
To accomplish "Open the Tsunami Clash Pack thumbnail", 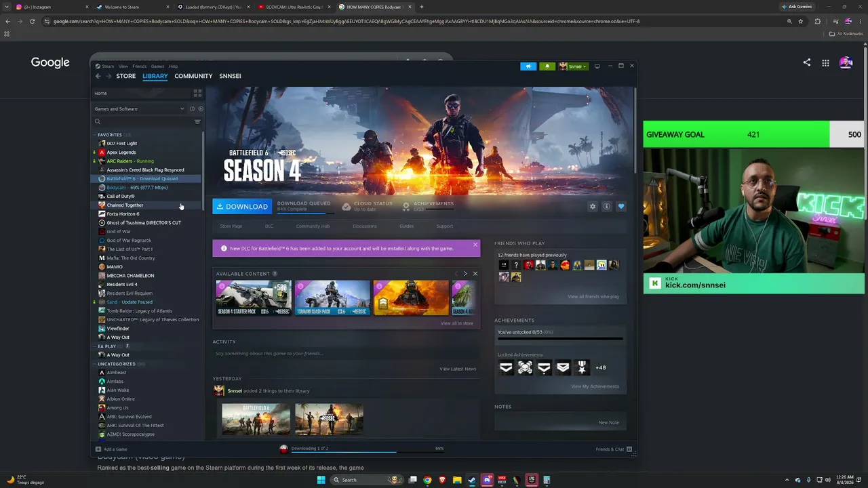I will (x=332, y=298).
